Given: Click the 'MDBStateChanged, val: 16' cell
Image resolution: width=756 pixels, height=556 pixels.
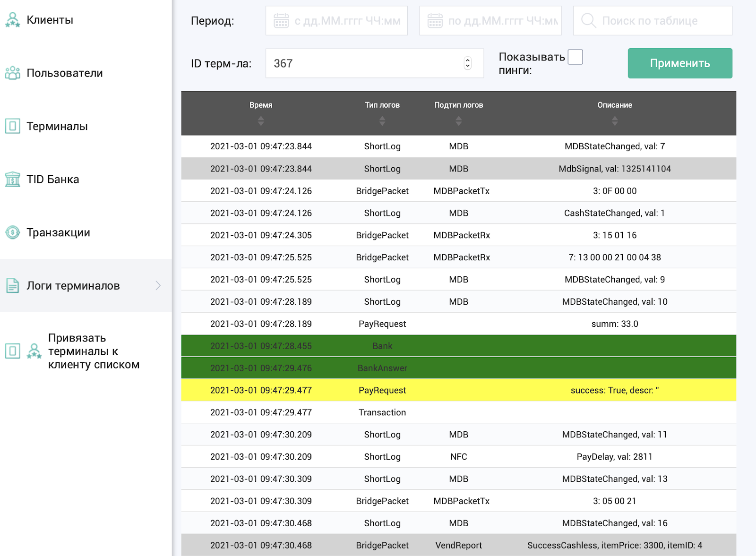Looking at the screenshot, I should (615, 523).
